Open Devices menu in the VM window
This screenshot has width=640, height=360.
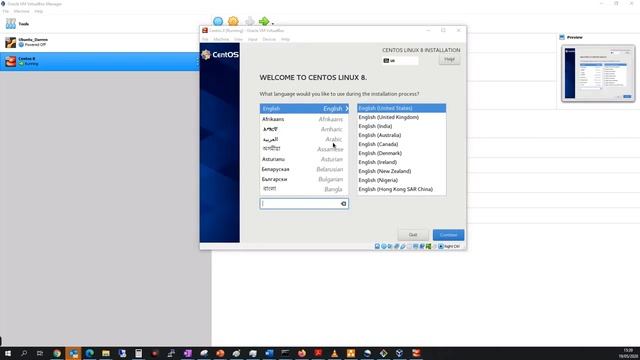pos(269,39)
